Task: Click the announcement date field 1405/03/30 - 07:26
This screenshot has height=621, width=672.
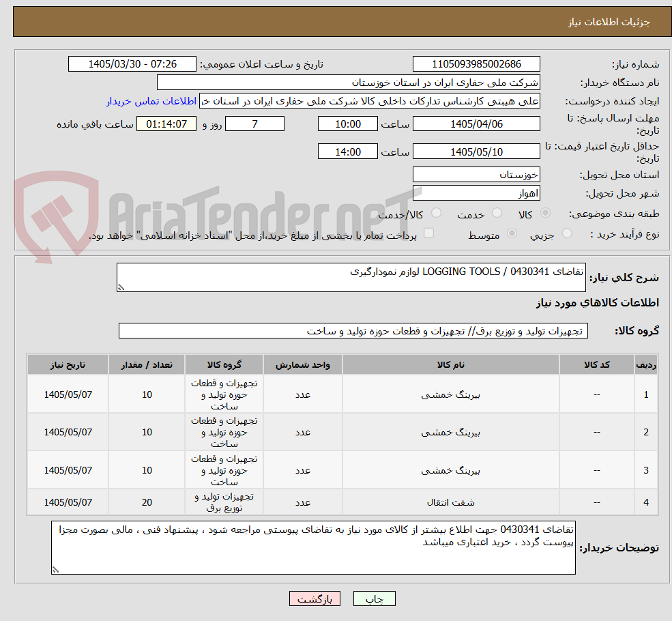Action: pos(132,64)
